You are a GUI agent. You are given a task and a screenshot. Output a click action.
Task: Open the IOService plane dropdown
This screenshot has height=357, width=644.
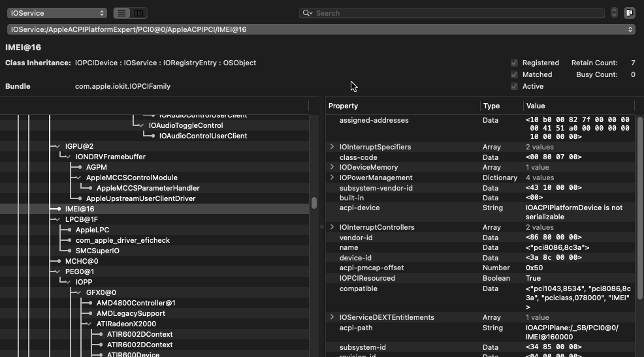57,13
